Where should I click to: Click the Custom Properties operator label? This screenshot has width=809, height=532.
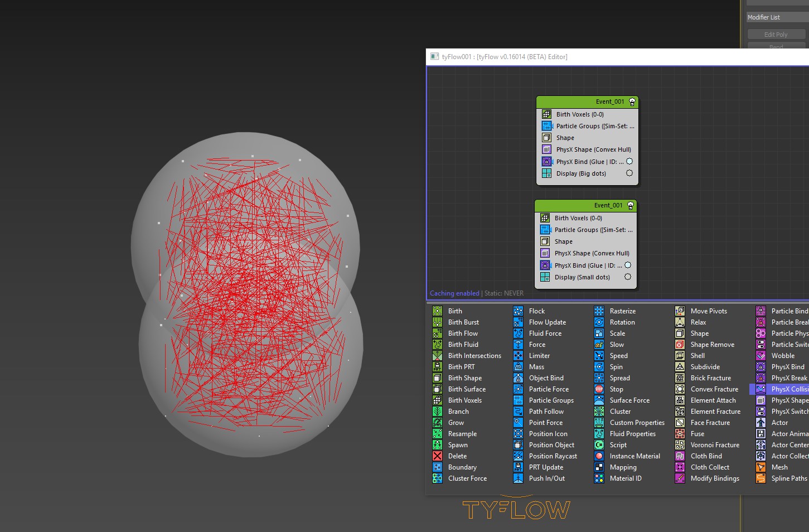click(x=637, y=423)
